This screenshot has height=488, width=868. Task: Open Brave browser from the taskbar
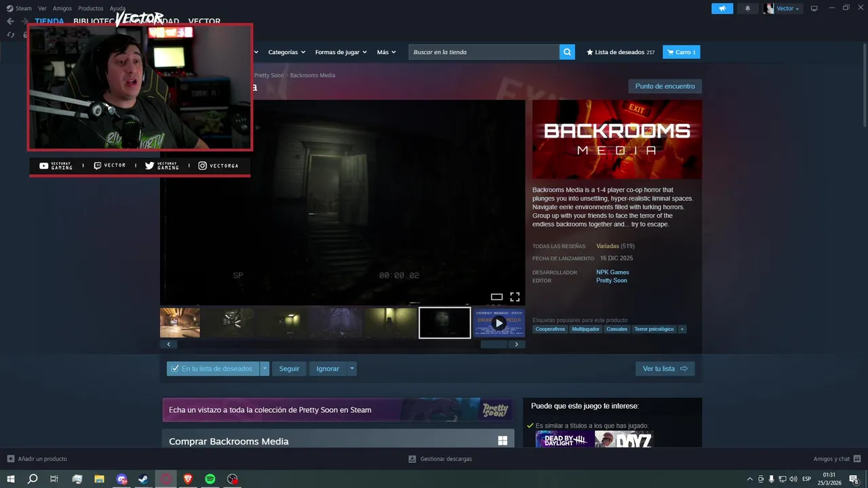pyautogui.click(x=188, y=479)
